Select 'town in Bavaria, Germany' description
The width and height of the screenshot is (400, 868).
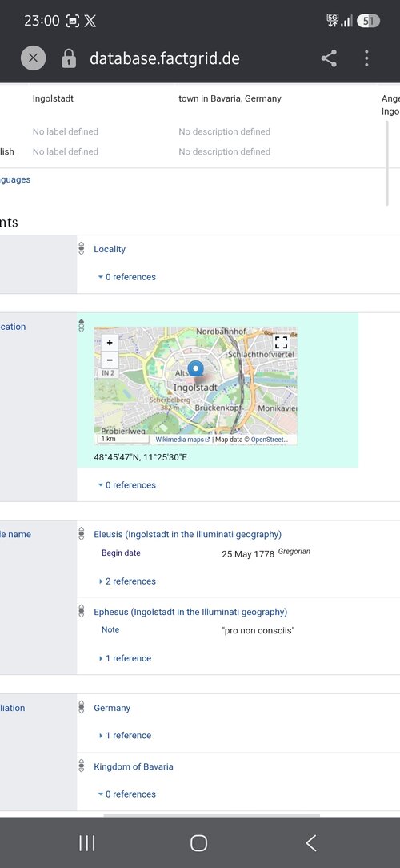230,98
